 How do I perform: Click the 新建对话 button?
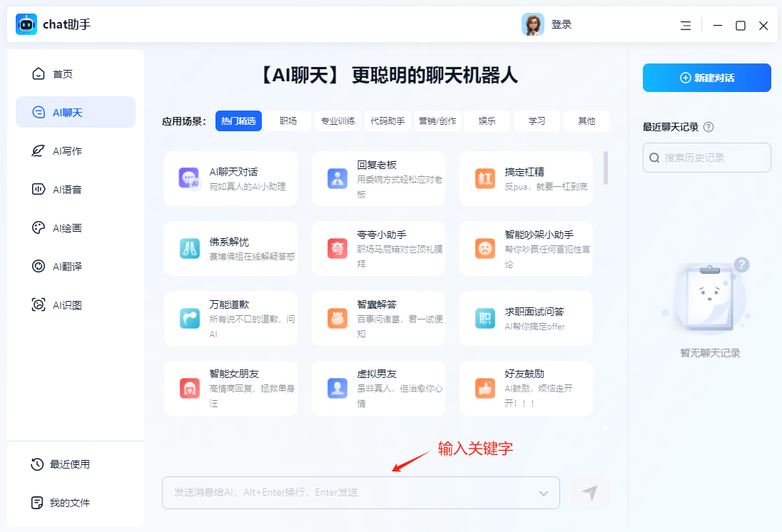(706, 78)
